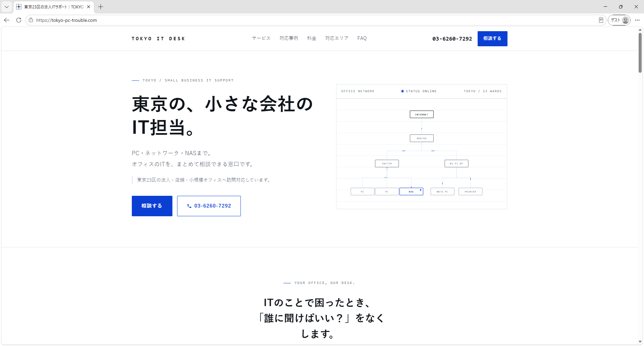
Task: Click the NOTE PC node
Action: [442, 191]
